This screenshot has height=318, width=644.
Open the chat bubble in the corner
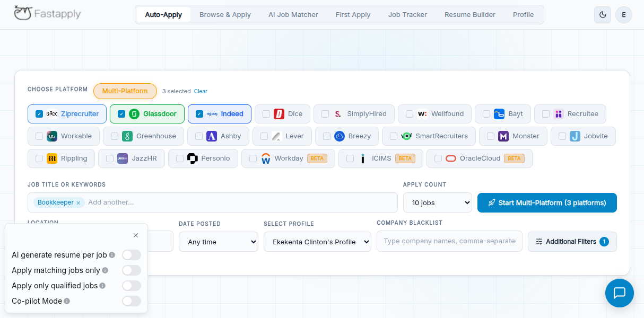tap(619, 293)
